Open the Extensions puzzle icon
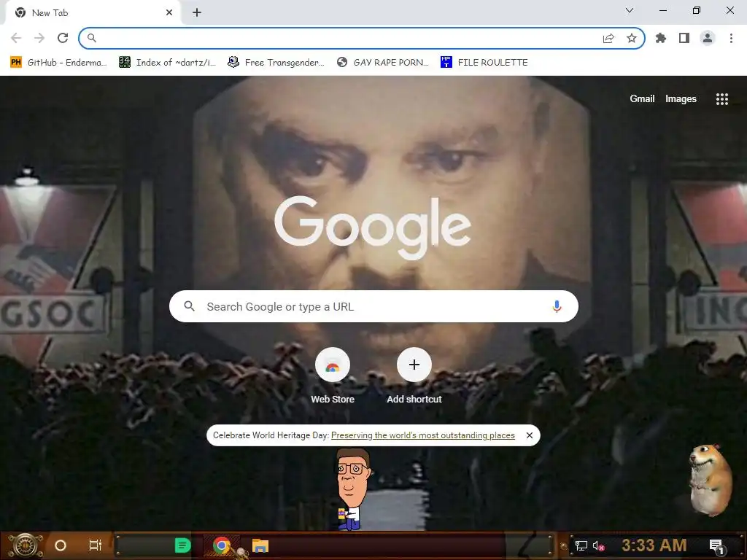Screen dimensions: 747x560 661,38
